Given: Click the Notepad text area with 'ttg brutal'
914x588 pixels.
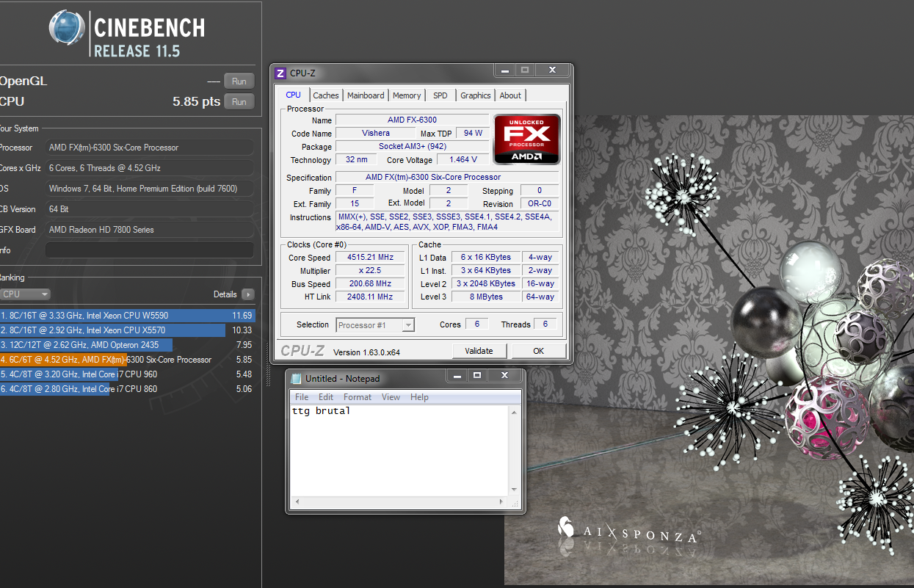Looking at the screenshot, I should tap(399, 450).
